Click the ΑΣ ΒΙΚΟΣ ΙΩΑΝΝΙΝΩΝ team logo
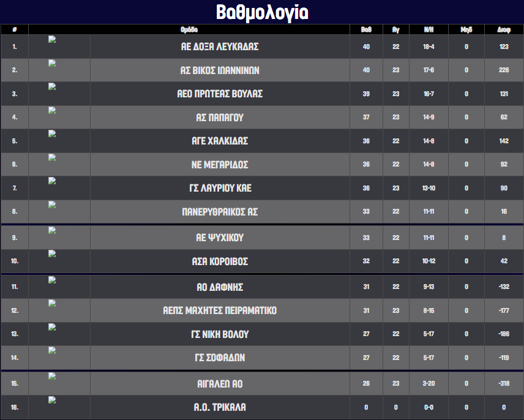524x420 pixels. (x=52, y=63)
